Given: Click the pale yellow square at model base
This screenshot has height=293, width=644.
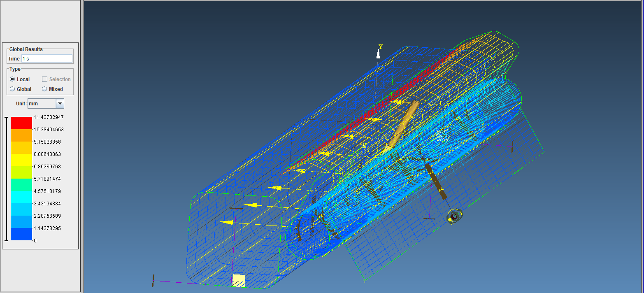Looking at the screenshot, I should pos(239,281).
